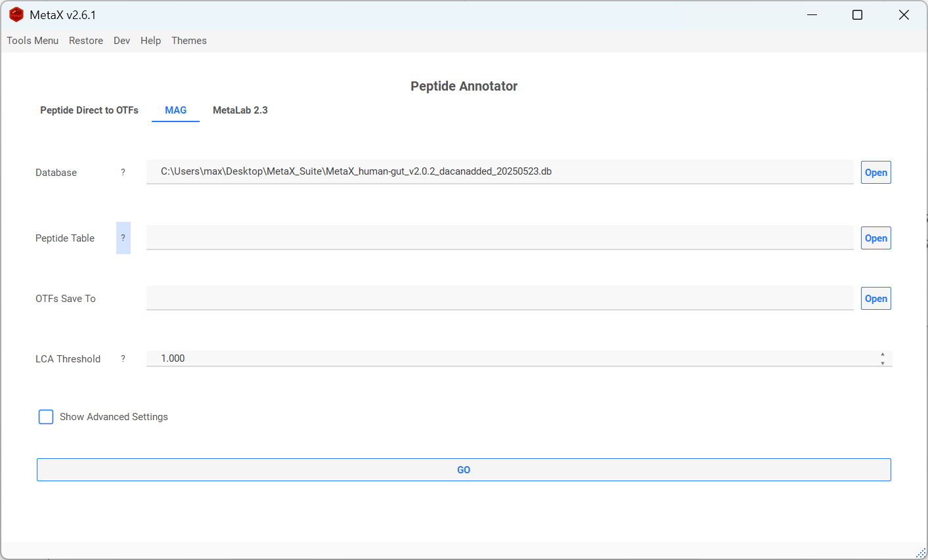
Task: Switch to Peptide Direct to OTFs tab
Action: click(89, 110)
